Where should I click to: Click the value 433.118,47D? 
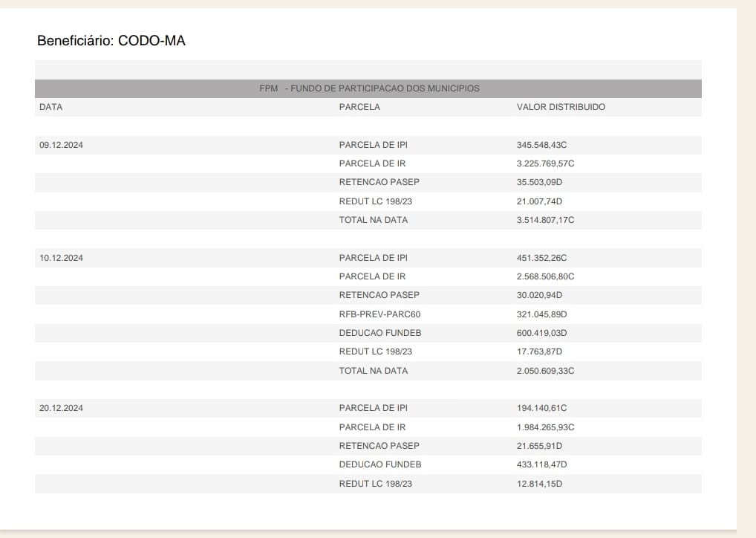tap(541, 464)
